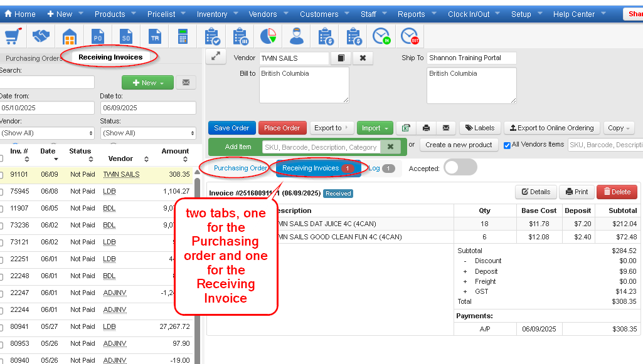Screen dimensions: 643x364
Task: Click the clipboard with checkmark icon
Action: pyautogui.click(x=212, y=36)
